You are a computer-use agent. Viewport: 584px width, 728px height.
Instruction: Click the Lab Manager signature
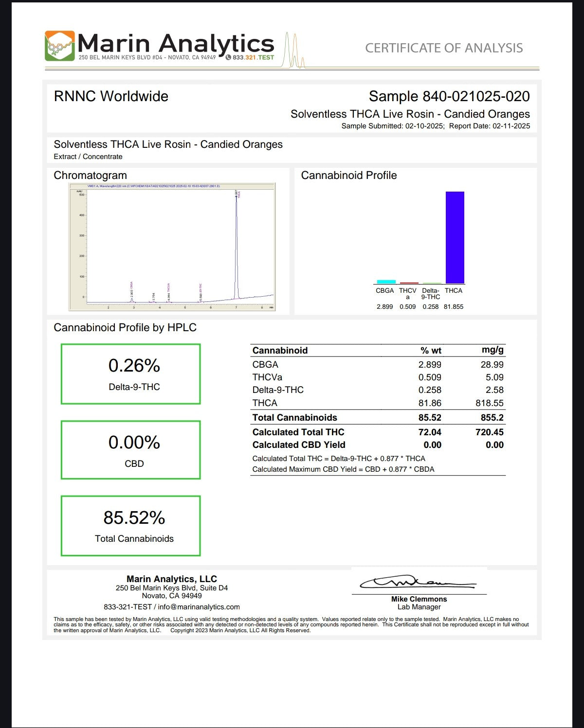[418, 582]
